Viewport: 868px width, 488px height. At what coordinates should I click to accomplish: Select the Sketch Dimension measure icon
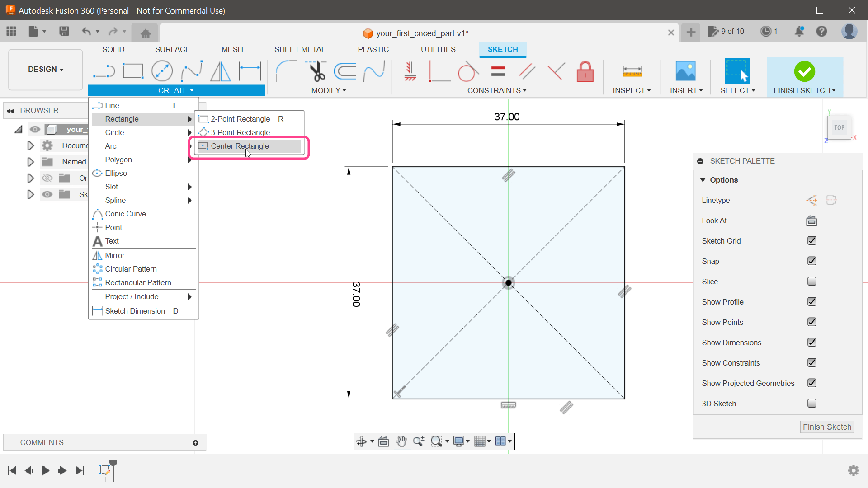tap(632, 71)
